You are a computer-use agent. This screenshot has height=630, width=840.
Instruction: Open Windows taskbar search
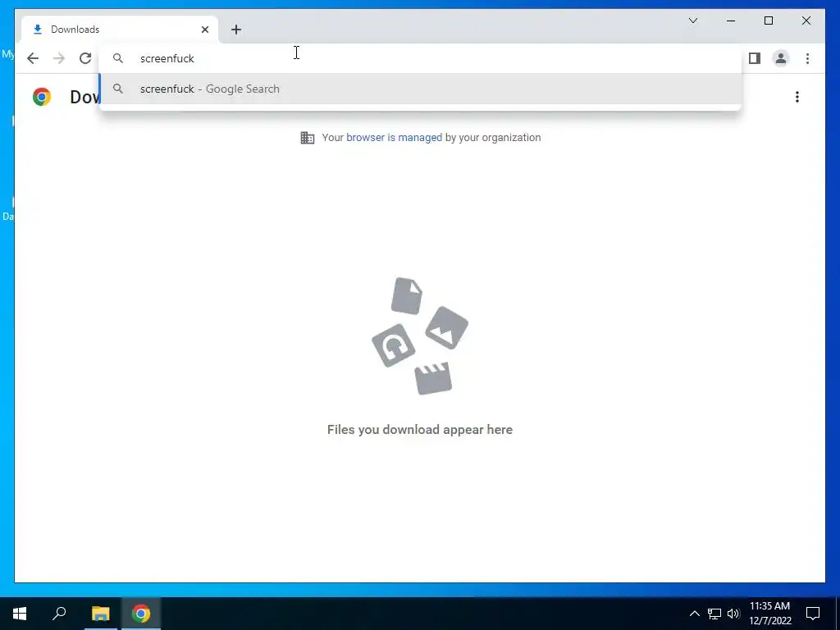(x=59, y=614)
